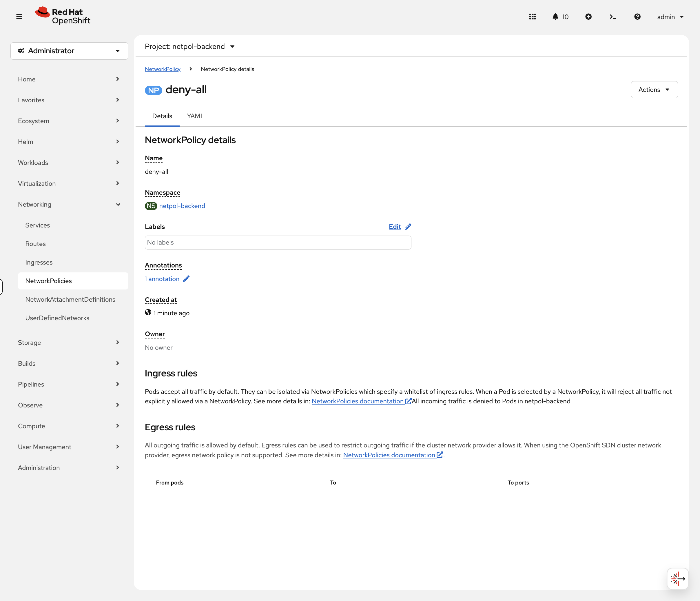Switch to the YAML tab
Screen dimensions: 700x601
click(x=195, y=116)
